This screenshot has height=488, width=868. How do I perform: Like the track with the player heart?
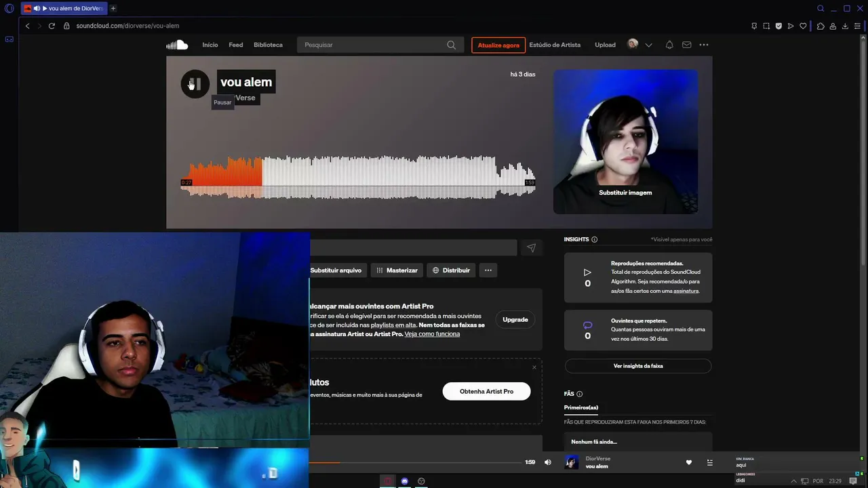(689, 462)
